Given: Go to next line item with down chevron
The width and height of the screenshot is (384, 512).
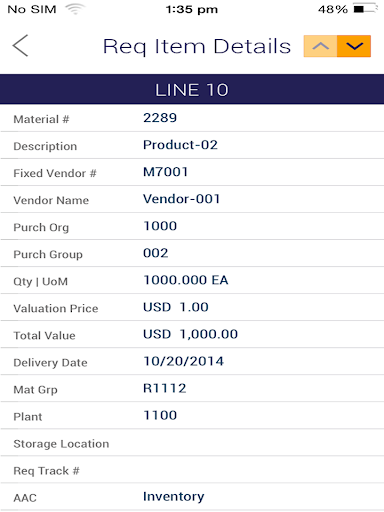Looking at the screenshot, I should 354,46.
